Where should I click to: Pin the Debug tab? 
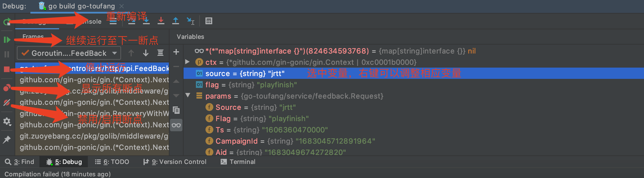coord(7,139)
